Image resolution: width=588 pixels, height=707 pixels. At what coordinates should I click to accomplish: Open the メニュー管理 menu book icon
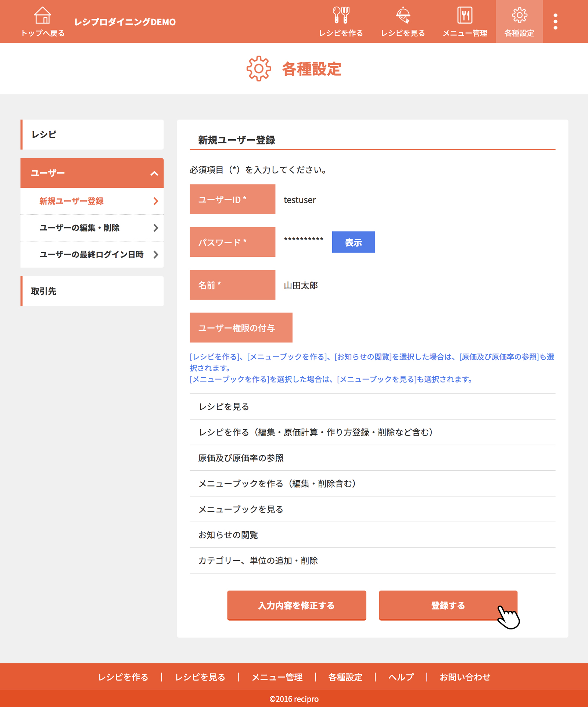[465, 15]
